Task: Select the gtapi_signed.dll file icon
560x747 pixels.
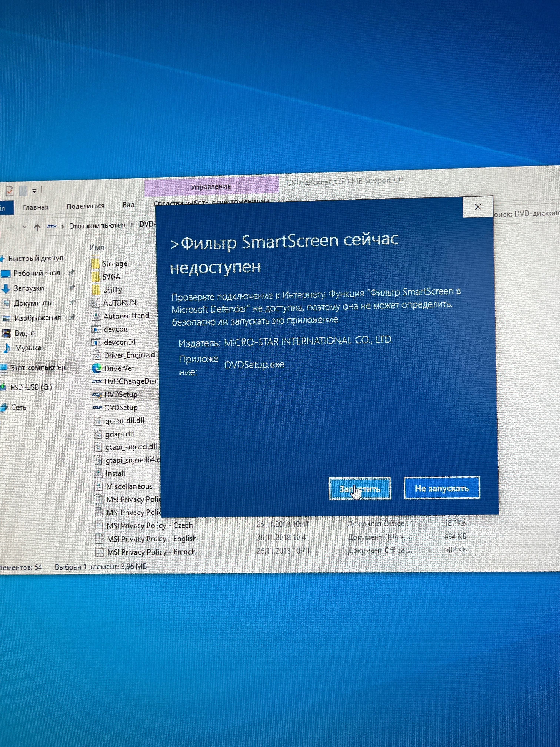Action: coord(98,447)
